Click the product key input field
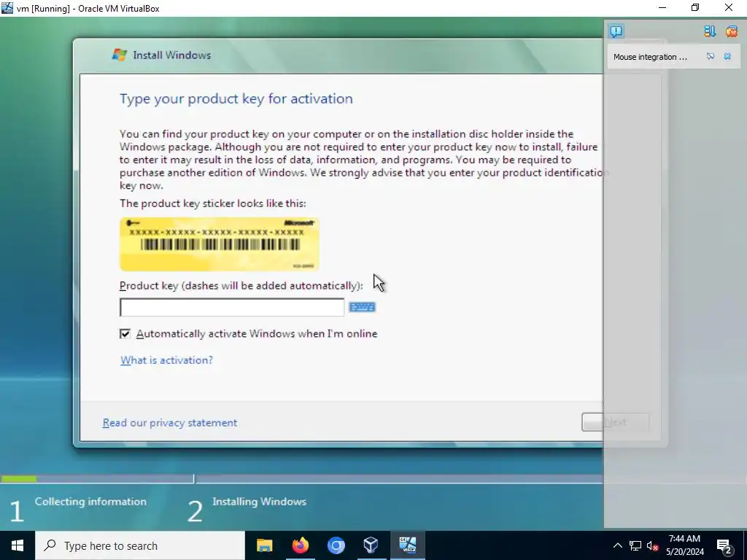Image resolution: width=747 pixels, height=560 pixels. pos(231,307)
